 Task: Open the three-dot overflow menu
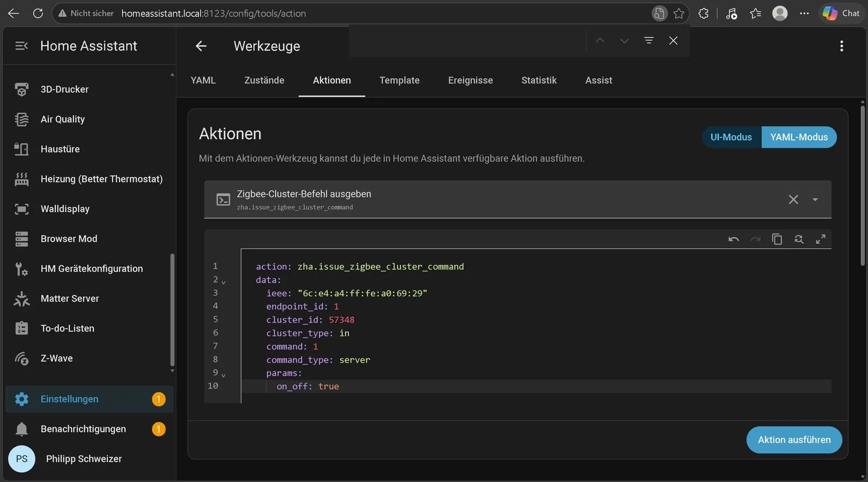(x=841, y=46)
